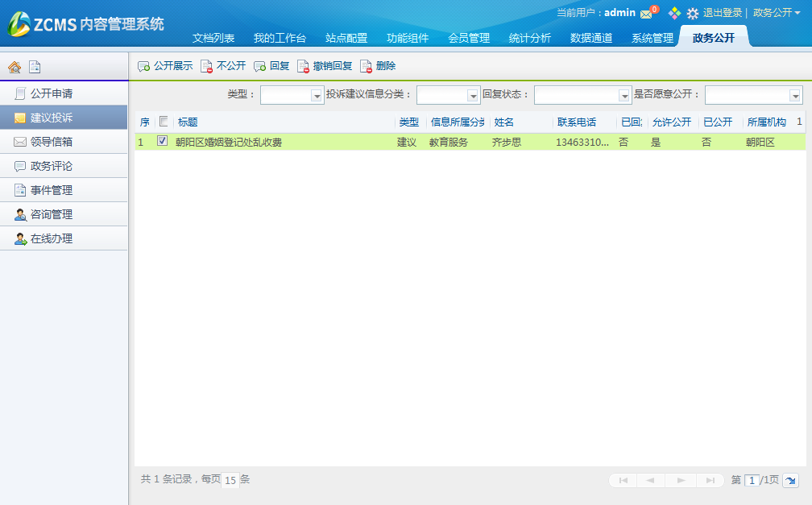Click the colorful diamond icon in the header
Viewport: 812px width, 505px height.
(674, 13)
